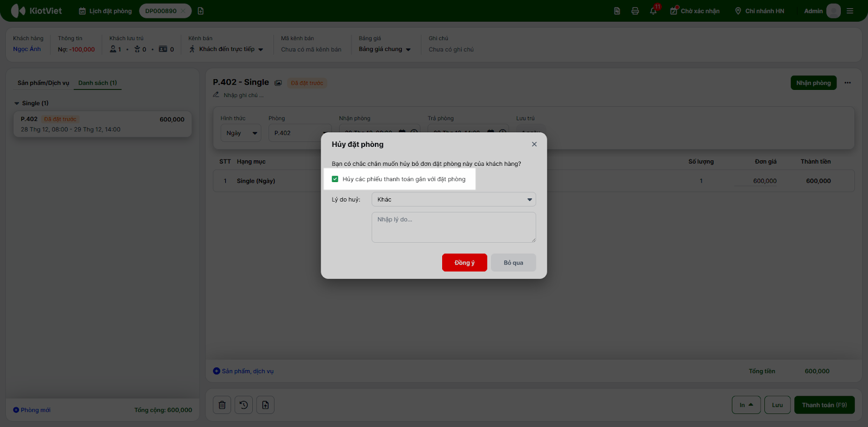Add a new room via Phòng mới

coord(32,410)
